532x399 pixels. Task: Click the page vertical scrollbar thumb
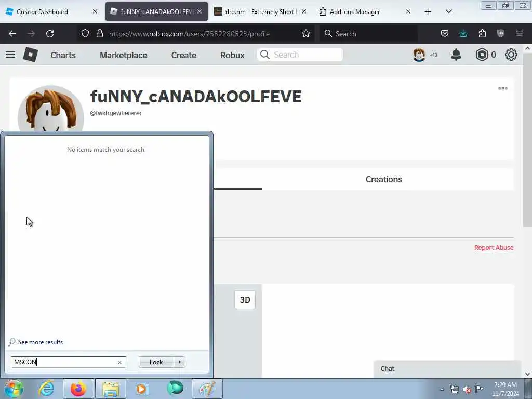pos(527,140)
